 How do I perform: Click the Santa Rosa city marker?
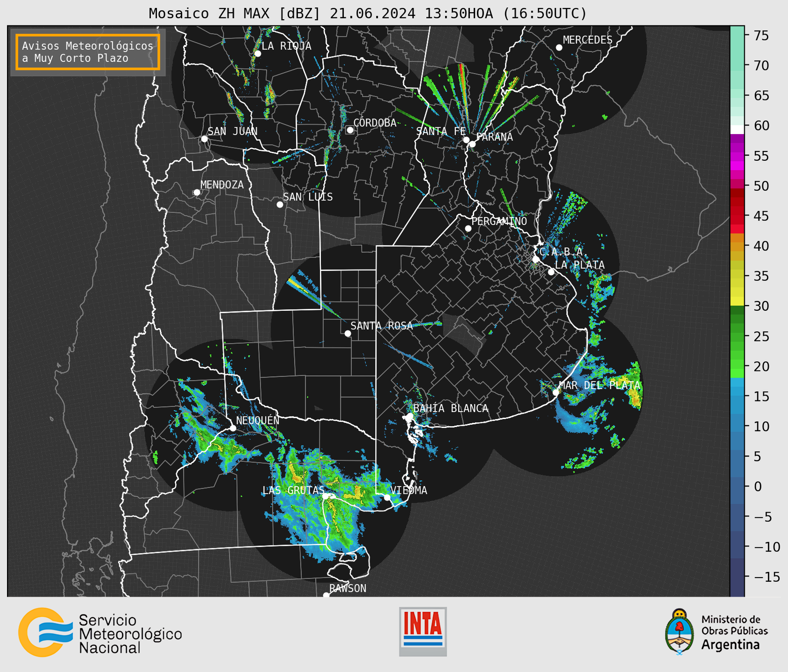coord(348,333)
